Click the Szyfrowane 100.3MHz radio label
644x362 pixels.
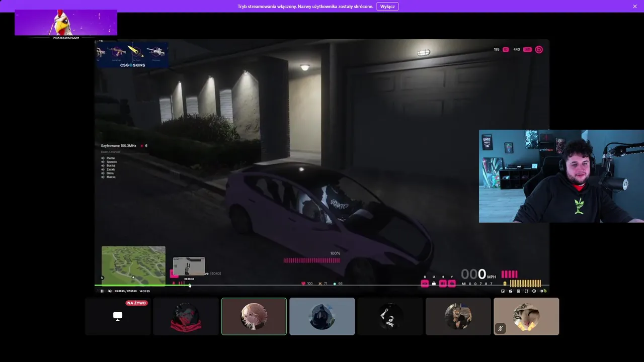click(x=118, y=146)
